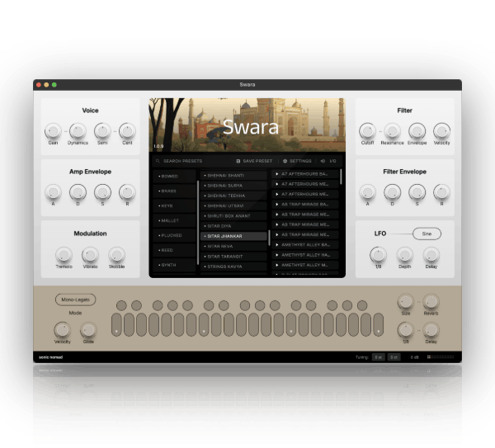Click the Modulation Vibrato knob

pos(90,255)
